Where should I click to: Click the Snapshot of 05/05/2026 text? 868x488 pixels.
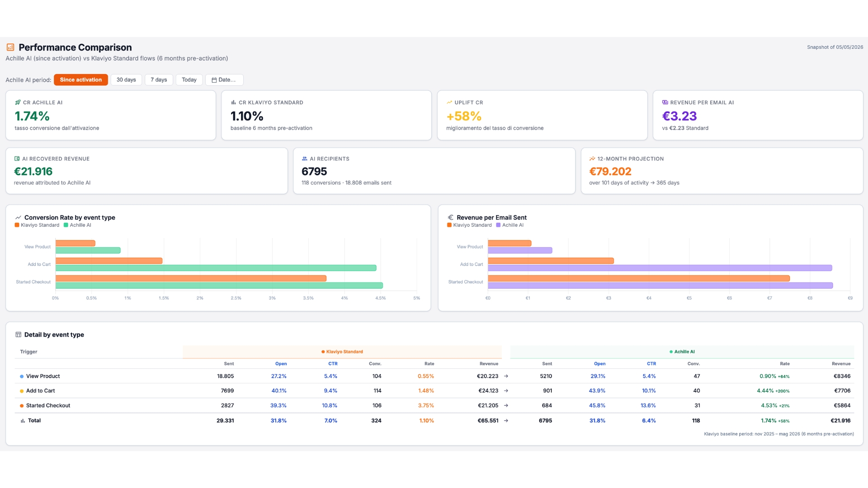pyautogui.click(x=835, y=47)
